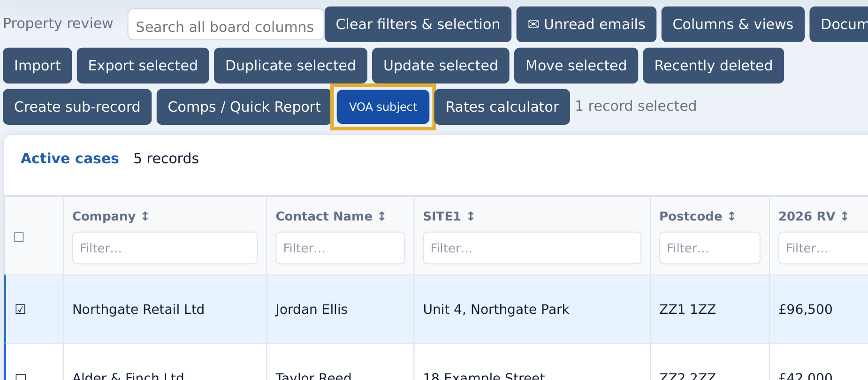Click Clear filters & selection button

coord(418,24)
